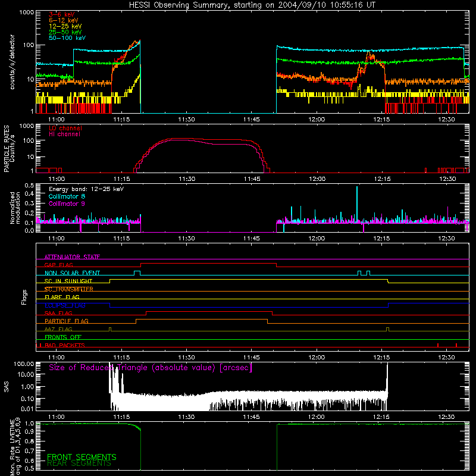The height and width of the screenshot is (476, 476).
Task: Click the counts/s/detector axis label
Action: point(12,62)
